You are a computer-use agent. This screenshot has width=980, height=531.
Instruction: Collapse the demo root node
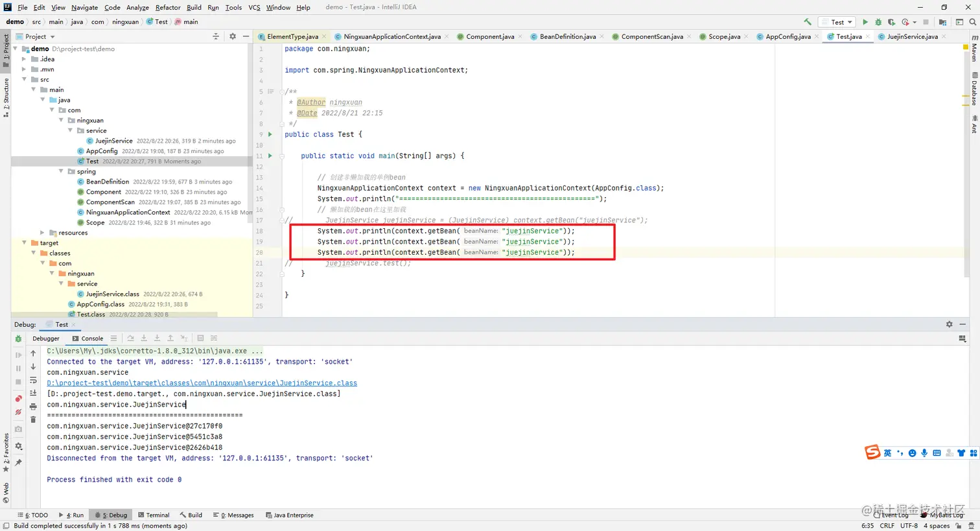pyautogui.click(x=16, y=49)
